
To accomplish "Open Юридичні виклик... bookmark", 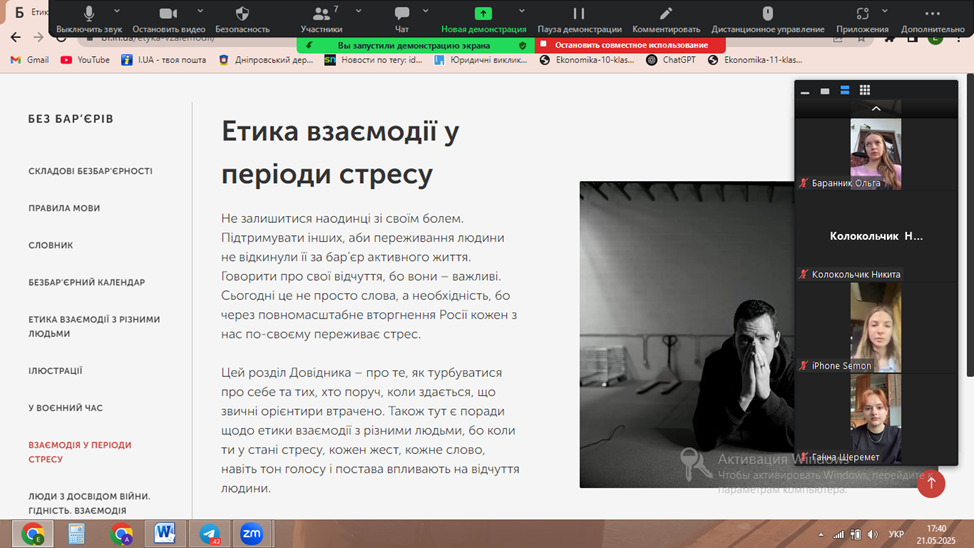I will (x=481, y=60).
